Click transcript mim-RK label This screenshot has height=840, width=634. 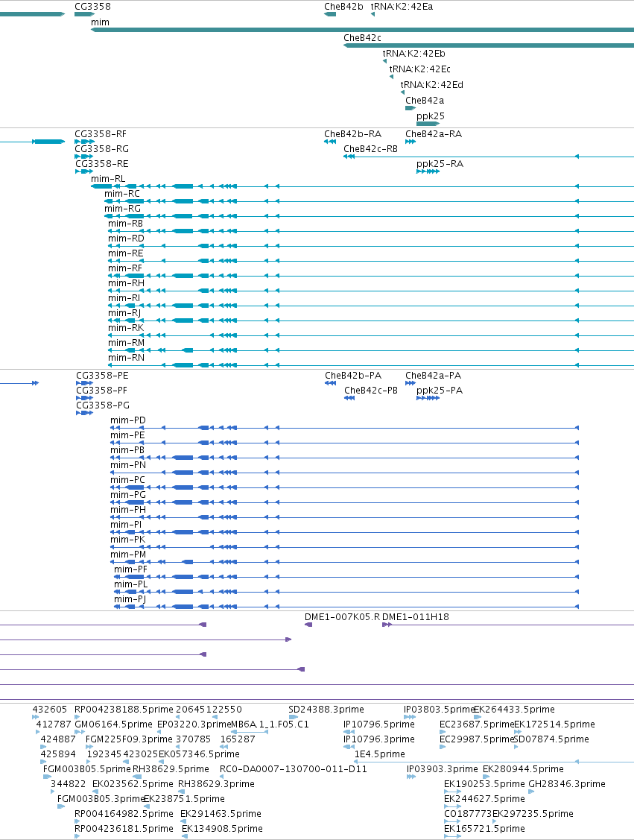click(x=126, y=328)
